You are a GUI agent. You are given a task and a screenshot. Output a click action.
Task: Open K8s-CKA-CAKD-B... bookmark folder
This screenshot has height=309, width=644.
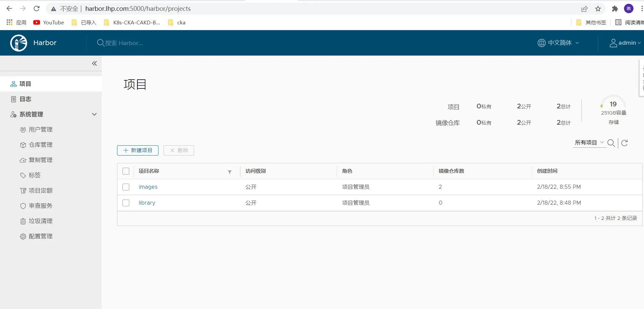pyautogui.click(x=132, y=22)
